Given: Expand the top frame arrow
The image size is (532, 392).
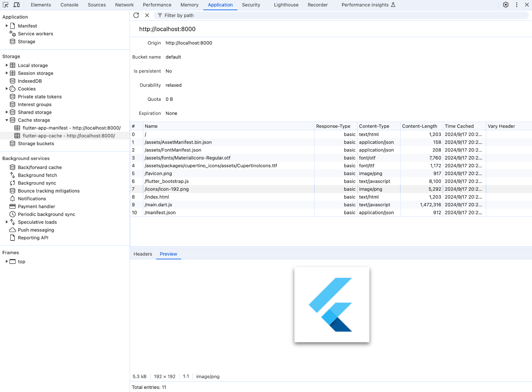Looking at the screenshot, I should [6, 262].
